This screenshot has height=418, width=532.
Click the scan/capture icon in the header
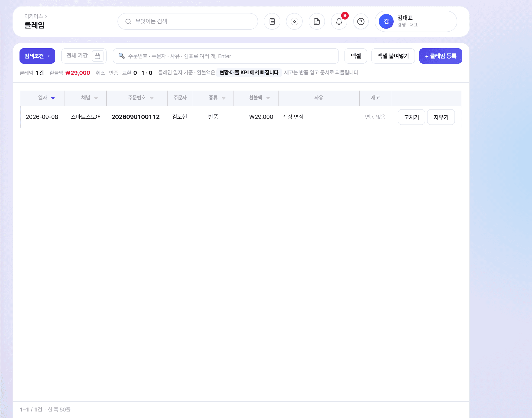pos(294,22)
